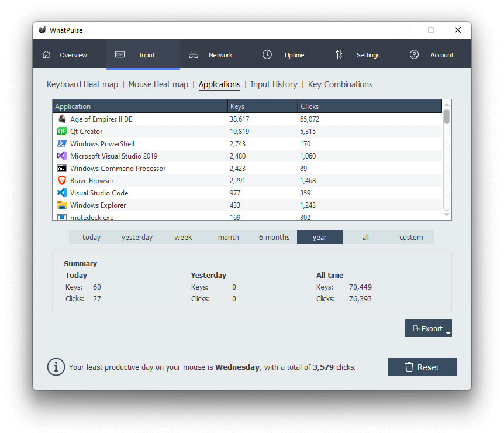Select the Visual Studio Code icon
Image resolution: width=504 pixels, height=433 pixels.
pyautogui.click(x=62, y=193)
